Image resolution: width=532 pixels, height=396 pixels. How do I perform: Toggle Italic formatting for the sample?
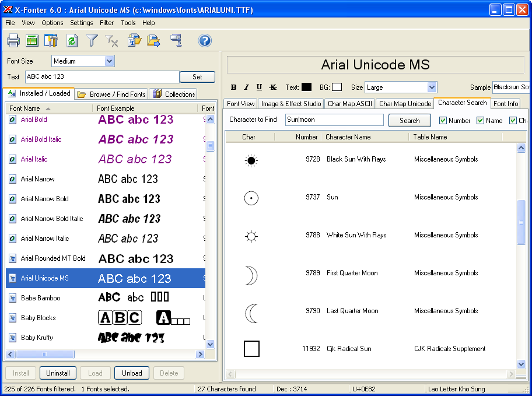(x=247, y=87)
